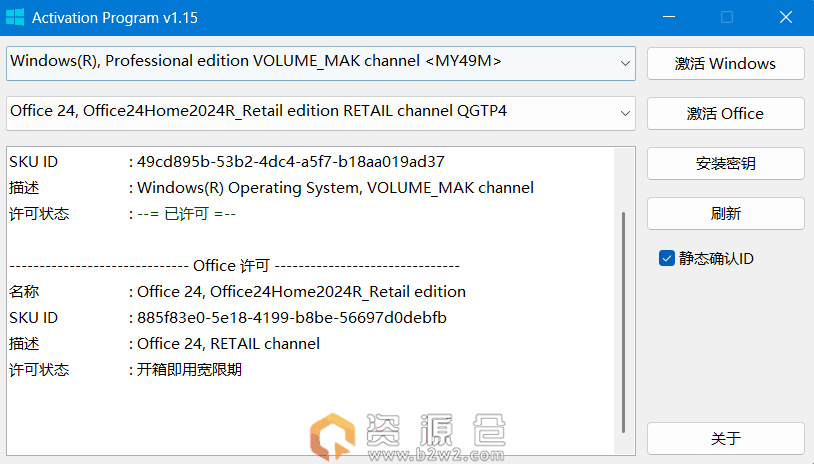Click the Activation Program v1.15 title
814x464 pixels.
click(x=115, y=18)
